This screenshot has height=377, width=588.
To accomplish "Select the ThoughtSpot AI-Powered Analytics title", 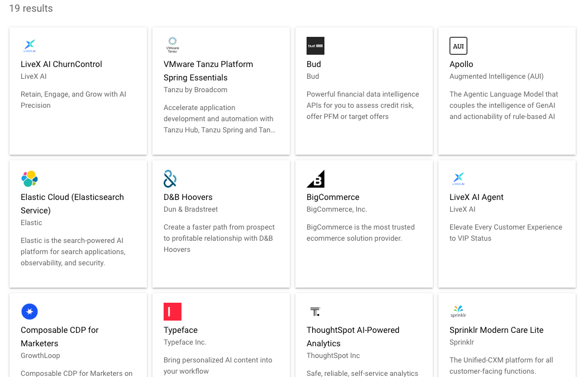I will click(x=353, y=337).
